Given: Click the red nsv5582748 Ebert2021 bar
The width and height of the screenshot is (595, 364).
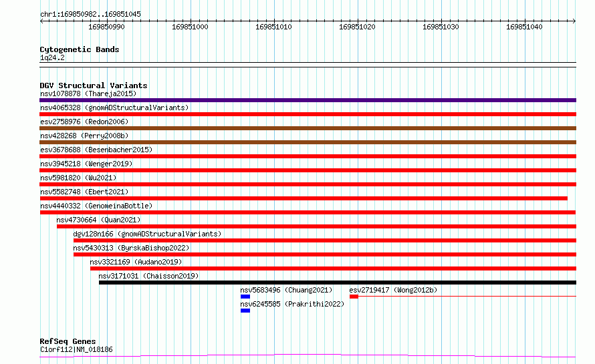Looking at the screenshot, I should 304,198.
